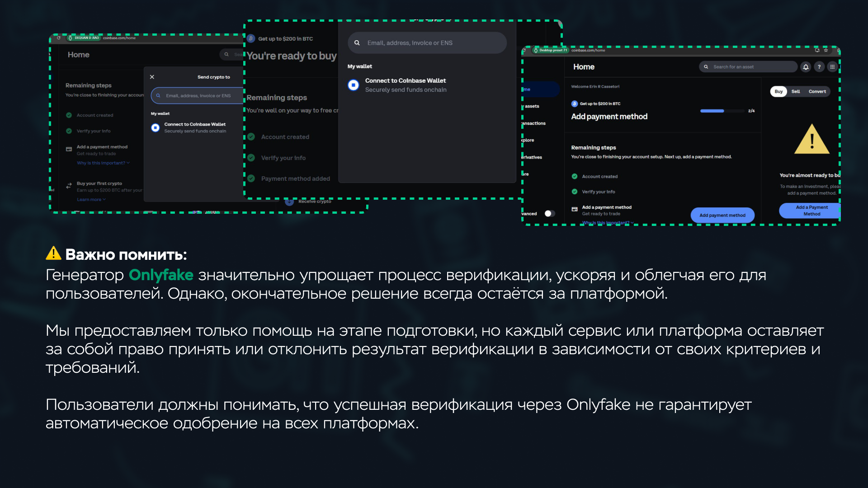The width and height of the screenshot is (868, 488).
Task: Expand Why is this important in left screenshot
Action: 103,163
